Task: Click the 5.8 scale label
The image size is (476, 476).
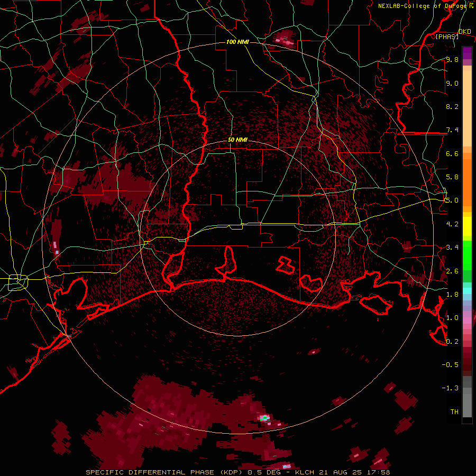Action: pyautogui.click(x=452, y=177)
